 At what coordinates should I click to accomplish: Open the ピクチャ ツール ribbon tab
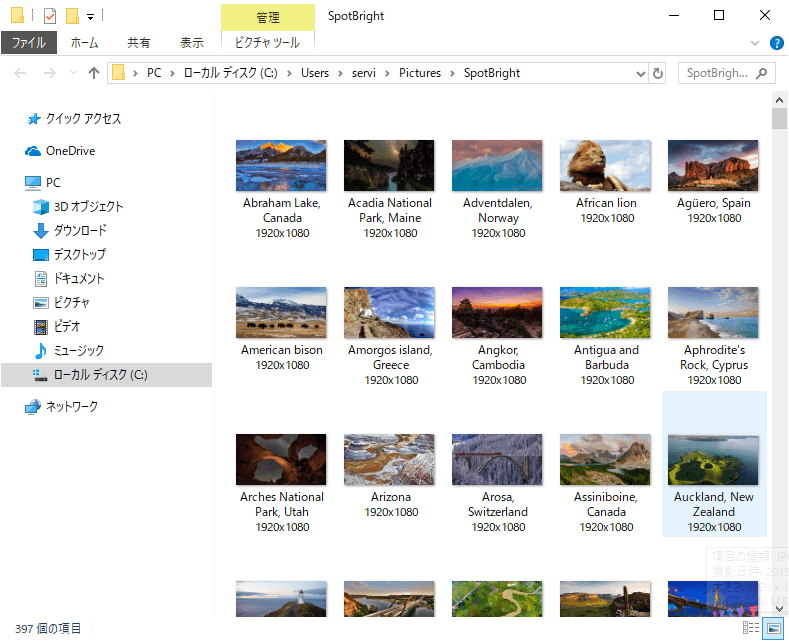268,43
